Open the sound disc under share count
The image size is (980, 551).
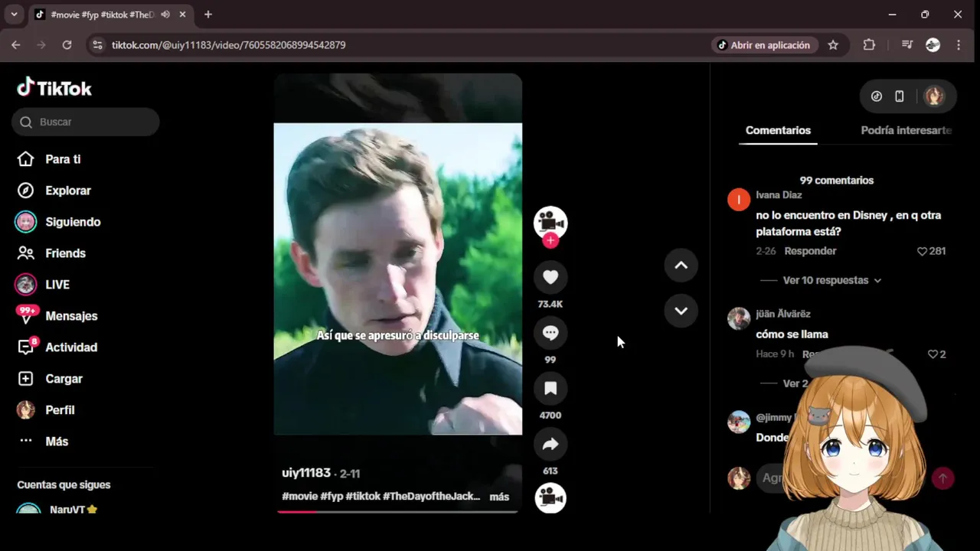550,498
